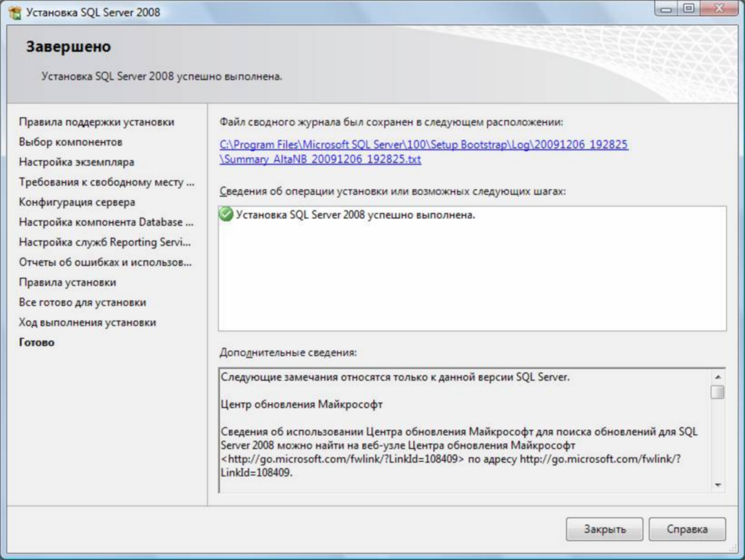Click the scroll up arrow in additional info

pos(718,377)
